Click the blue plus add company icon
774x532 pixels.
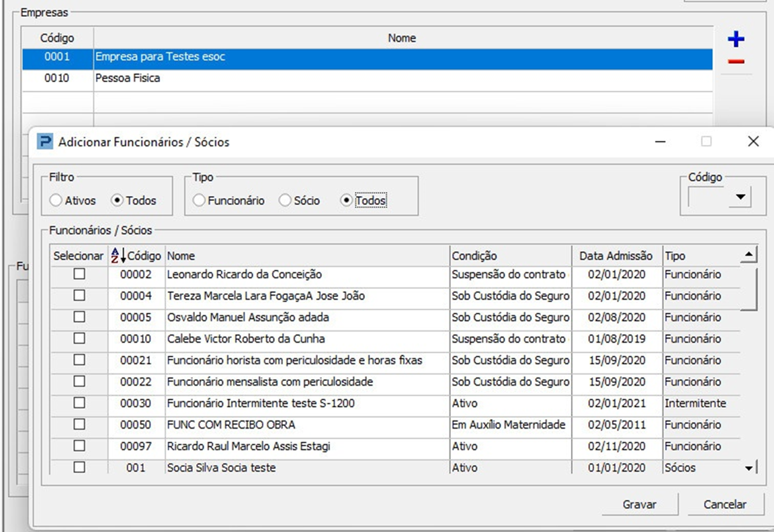pyautogui.click(x=736, y=40)
